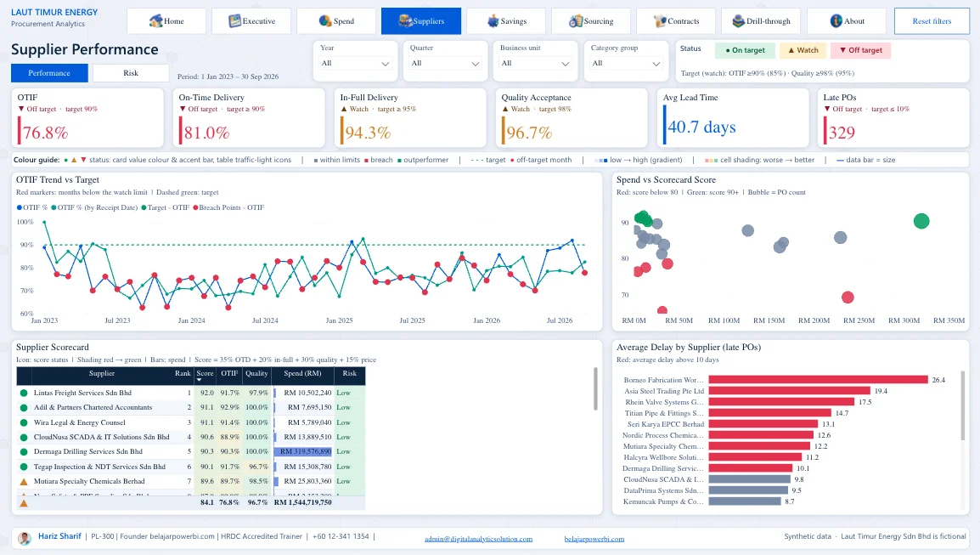Switch to the Suppliers page tab

(x=421, y=21)
